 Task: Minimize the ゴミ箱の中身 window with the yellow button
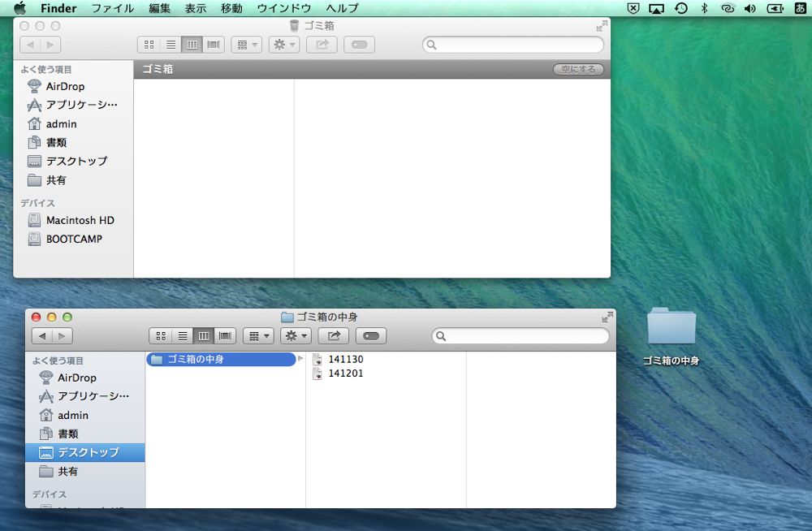pyautogui.click(x=51, y=317)
